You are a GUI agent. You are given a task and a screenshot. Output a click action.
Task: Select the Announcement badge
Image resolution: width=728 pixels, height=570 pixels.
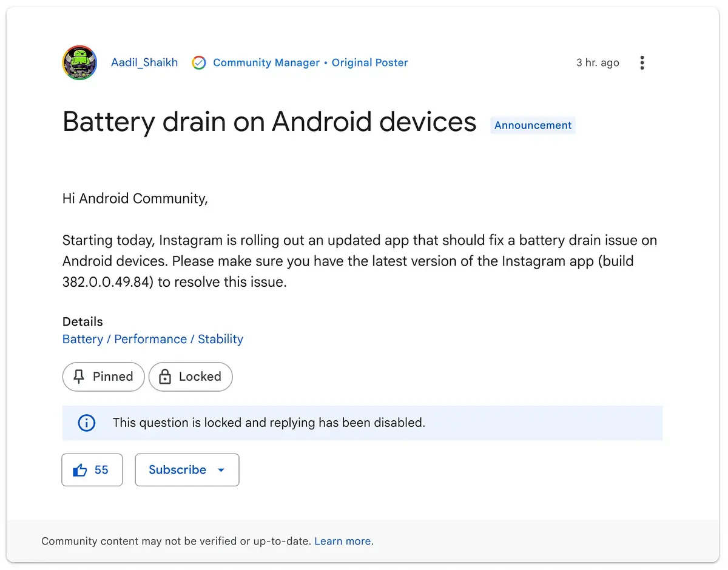pyautogui.click(x=532, y=125)
